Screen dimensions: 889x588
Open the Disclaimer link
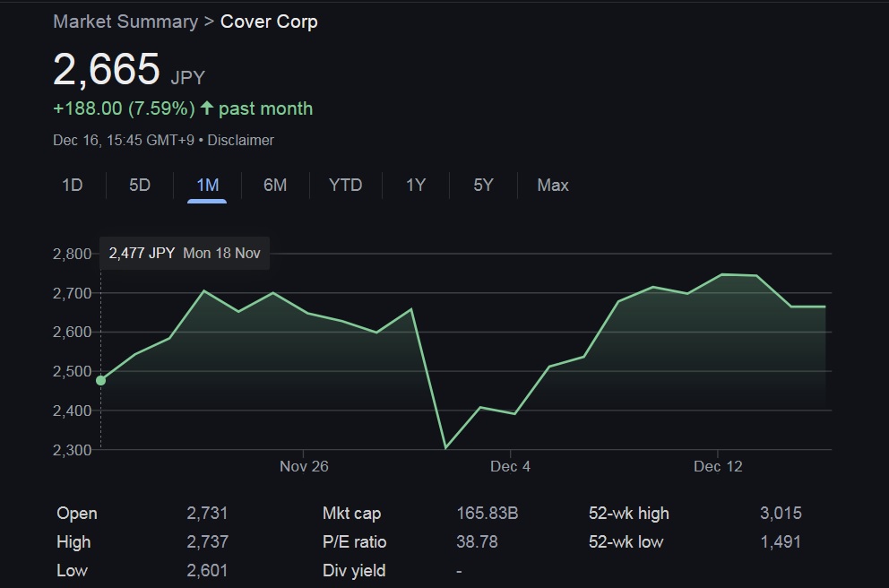(240, 140)
